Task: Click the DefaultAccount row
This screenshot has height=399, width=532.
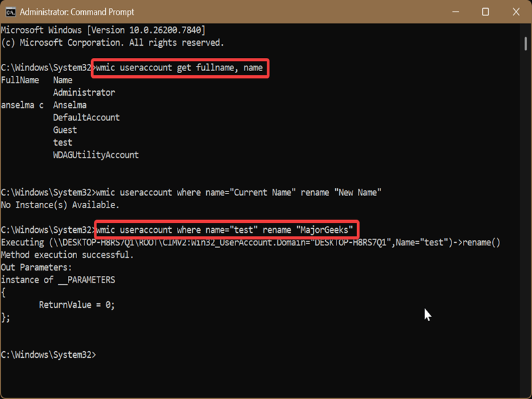Action: 86,118
